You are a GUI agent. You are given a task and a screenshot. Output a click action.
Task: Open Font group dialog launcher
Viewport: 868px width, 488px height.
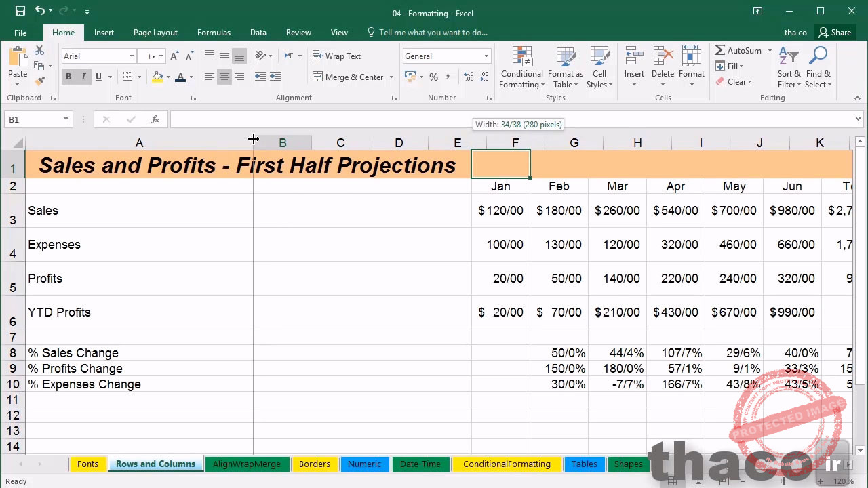(193, 98)
